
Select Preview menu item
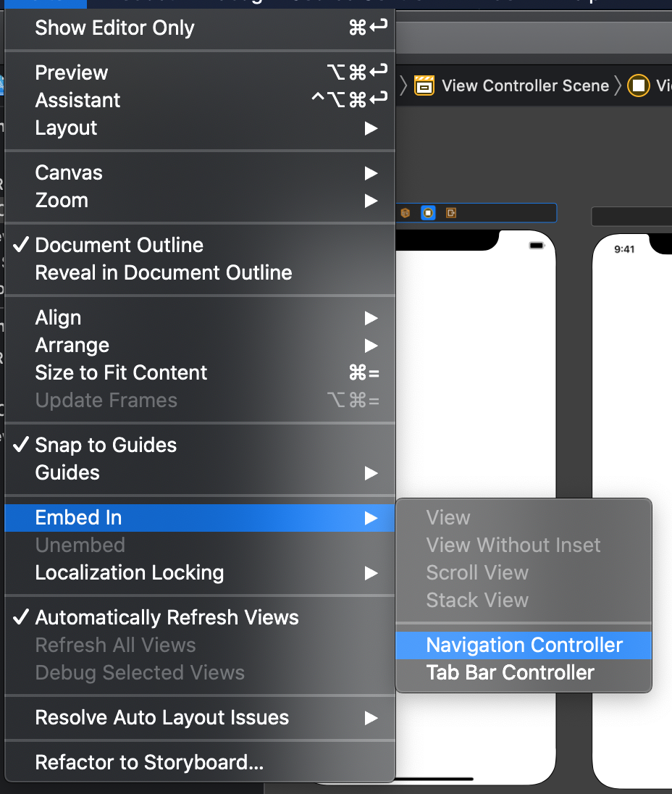point(200,72)
